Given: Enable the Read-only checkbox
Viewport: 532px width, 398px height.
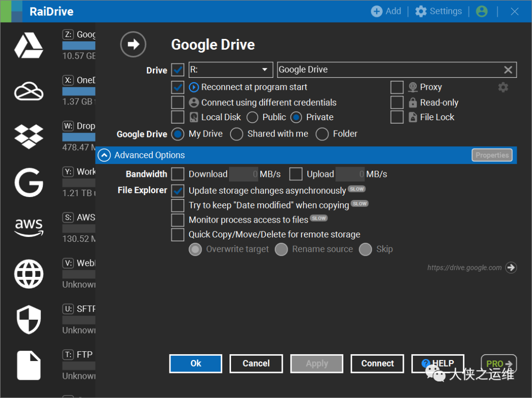Looking at the screenshot, I should pos(397,102).
